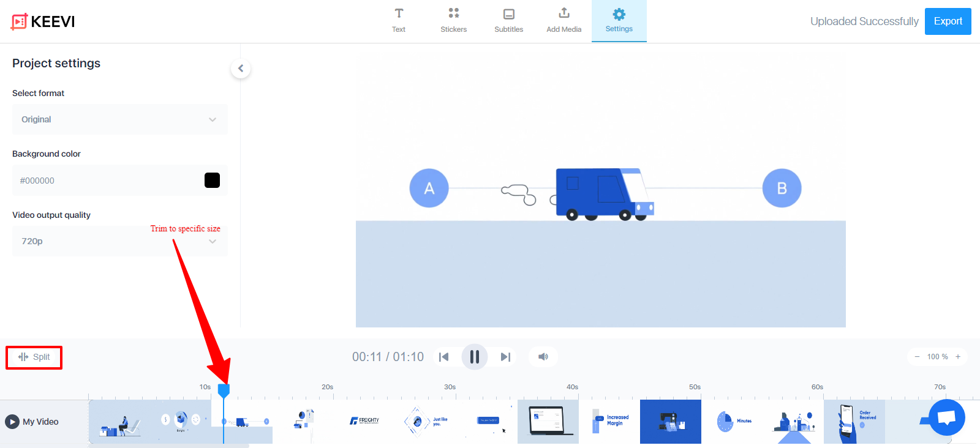This screenshot has width=980, height=448.
Task: Click the background color hex field
Action: (104, 181)
